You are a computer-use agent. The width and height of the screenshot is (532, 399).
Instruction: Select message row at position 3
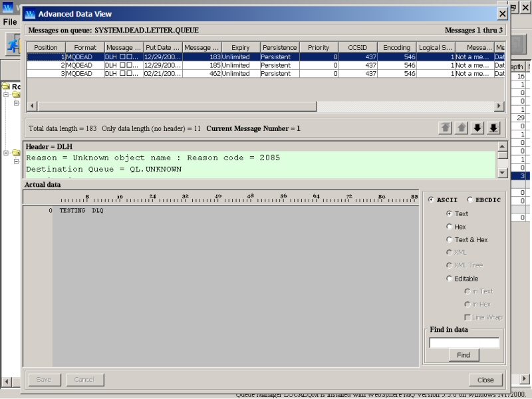(266, 73)
